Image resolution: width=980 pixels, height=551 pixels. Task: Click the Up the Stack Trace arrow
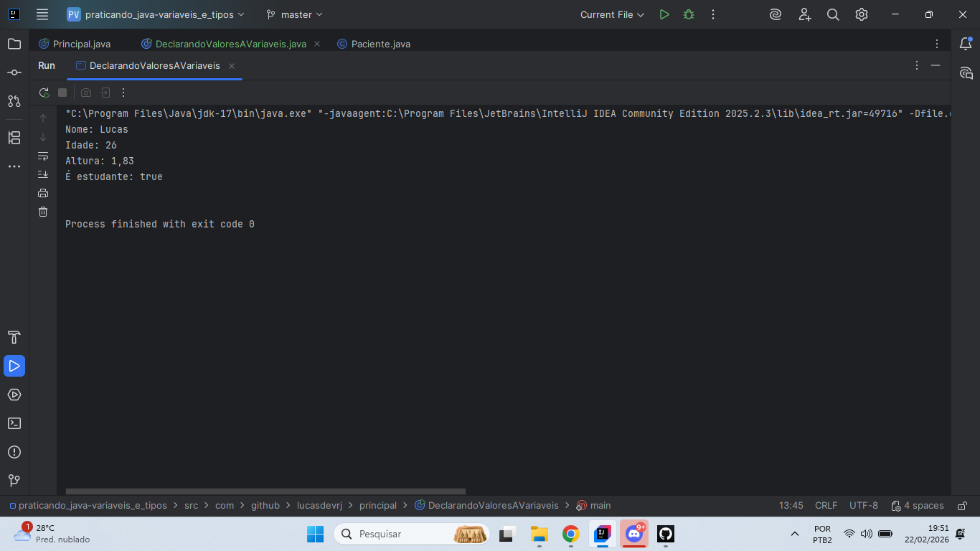(43, 118)
